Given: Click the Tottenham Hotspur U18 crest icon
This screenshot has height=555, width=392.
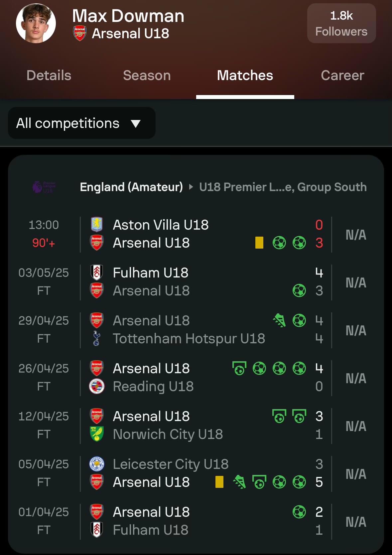Looking at the screenshot, I should (97, 338).
